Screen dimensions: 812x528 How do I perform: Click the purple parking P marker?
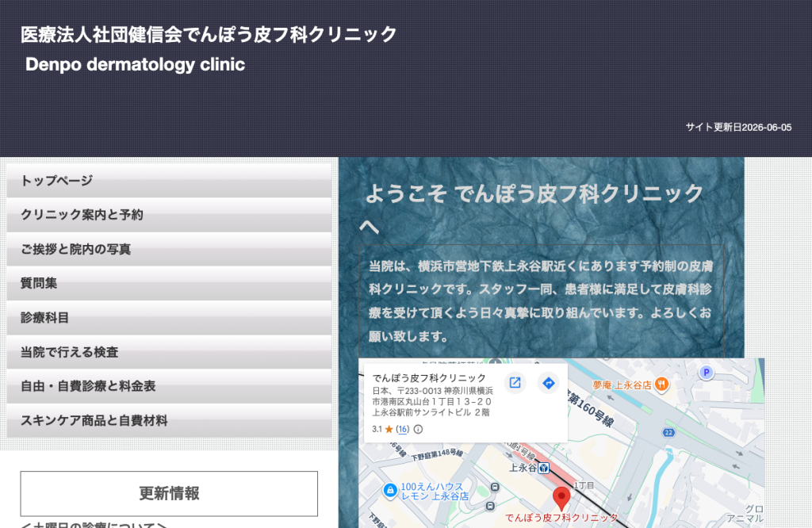click(706, 372)
